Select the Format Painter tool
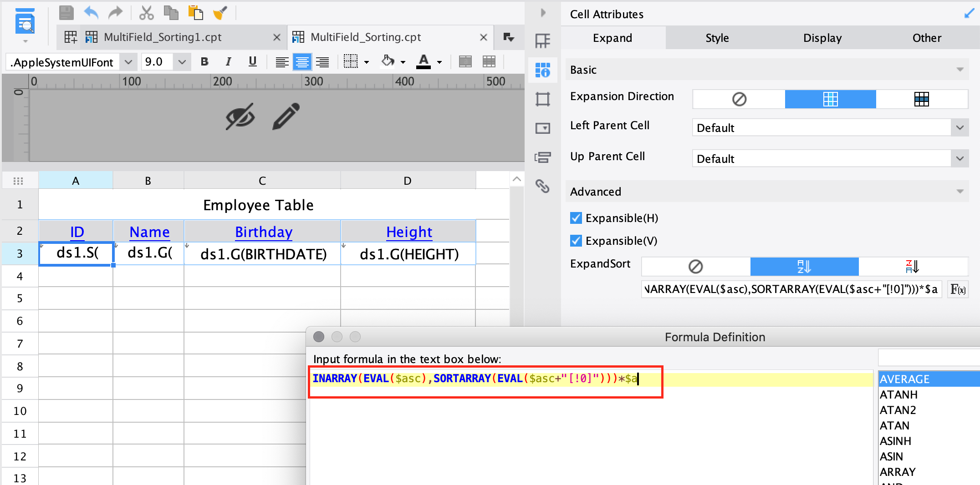 pos(220,13)
